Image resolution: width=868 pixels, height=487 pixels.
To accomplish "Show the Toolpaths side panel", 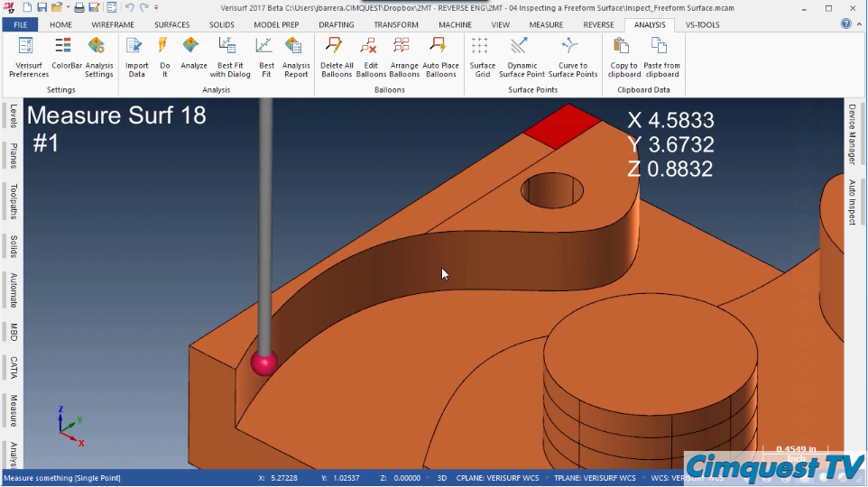I will pyautogui.click(x=13, y=201).
